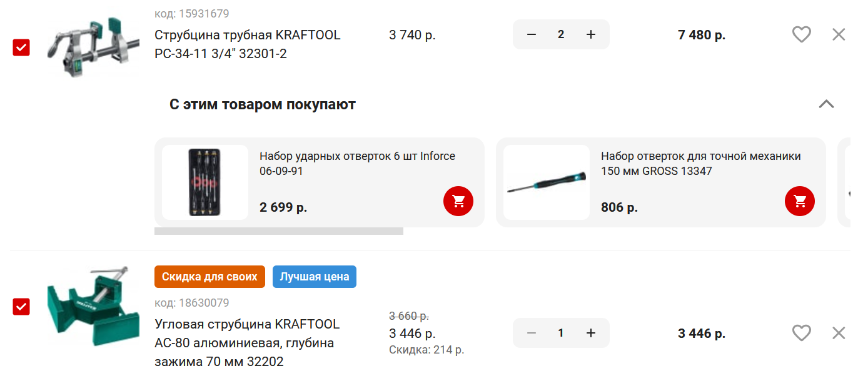The height and width of the screenshot is (386, 868).
Task: Uncheck the corner clamp AC-80 checkbox
Action: point(21,306)
